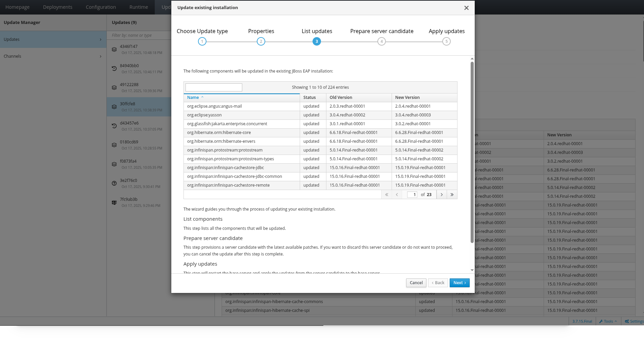Image resolution: width=644 pixels, height=351 pixels.
Task: Click background row org.infinispan:infinispan-hibernate-cache-commons
Action: [428, 302]
